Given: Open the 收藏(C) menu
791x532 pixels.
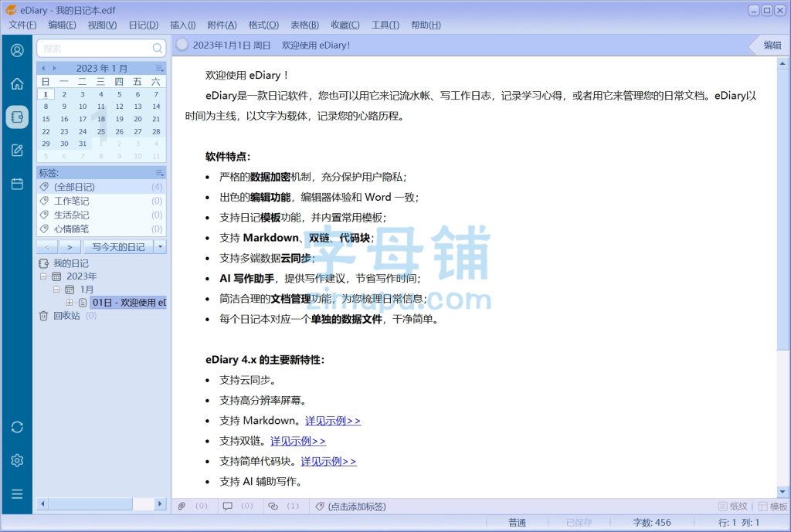Looking at the screenshot, I should (x=345, y=25).
